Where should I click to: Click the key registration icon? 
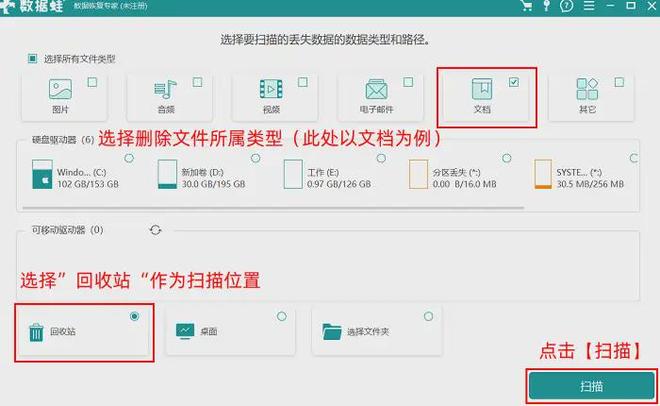tap(546, 5)
